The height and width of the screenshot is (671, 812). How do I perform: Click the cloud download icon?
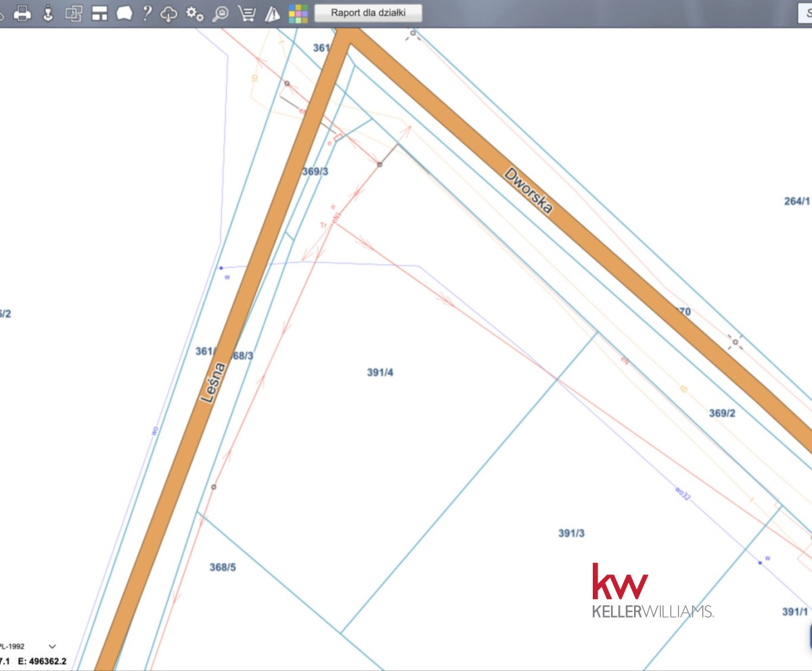coord(169,13)
